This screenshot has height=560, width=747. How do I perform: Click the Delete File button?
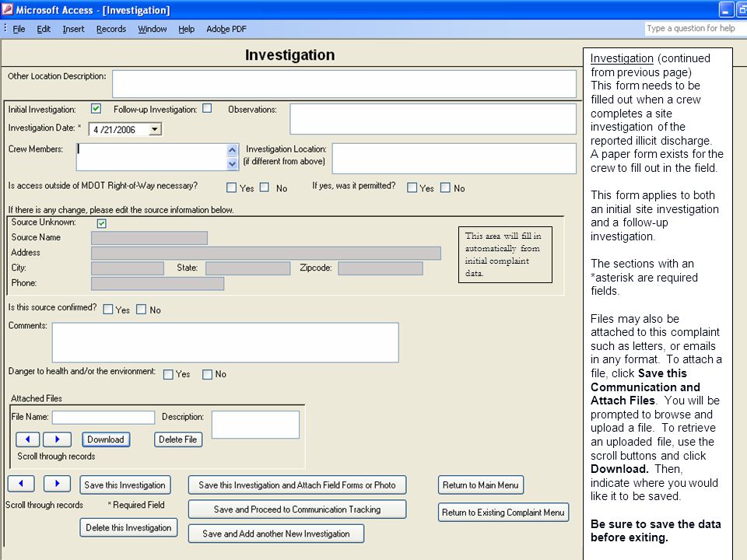[177, 439]
